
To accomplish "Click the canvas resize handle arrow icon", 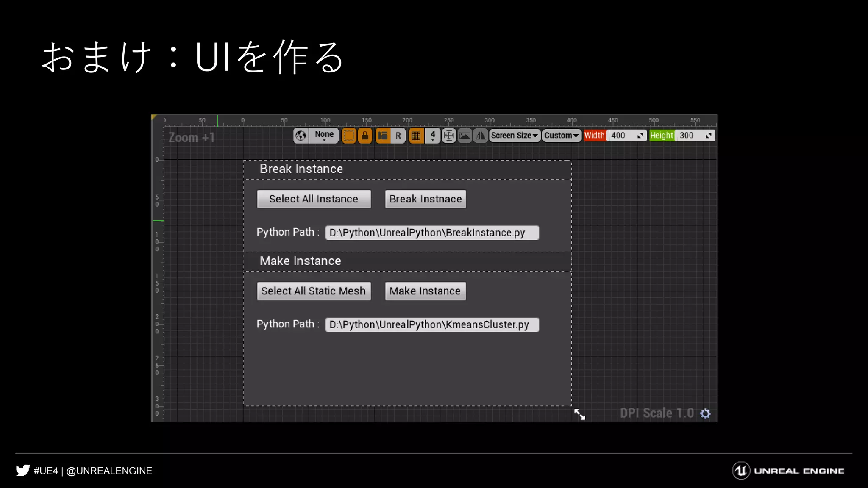I will click(x=579, y=414).
